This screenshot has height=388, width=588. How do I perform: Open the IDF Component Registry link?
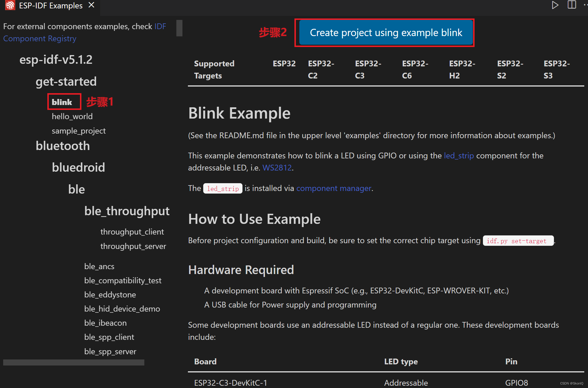(40, 38)
